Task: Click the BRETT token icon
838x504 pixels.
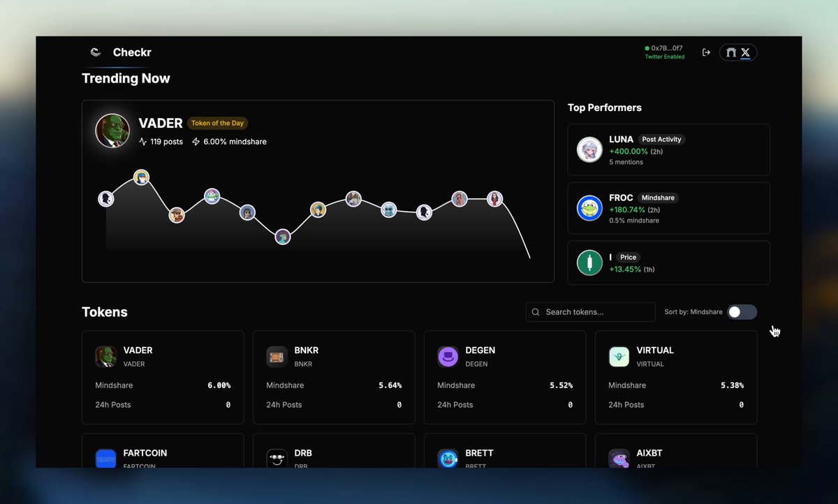Action: click(x=448, y=459)
